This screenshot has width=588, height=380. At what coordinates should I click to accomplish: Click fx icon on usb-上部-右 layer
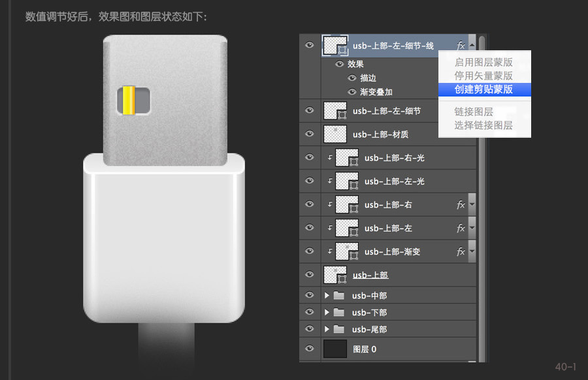pyautogui.click(x=461, y=204)
